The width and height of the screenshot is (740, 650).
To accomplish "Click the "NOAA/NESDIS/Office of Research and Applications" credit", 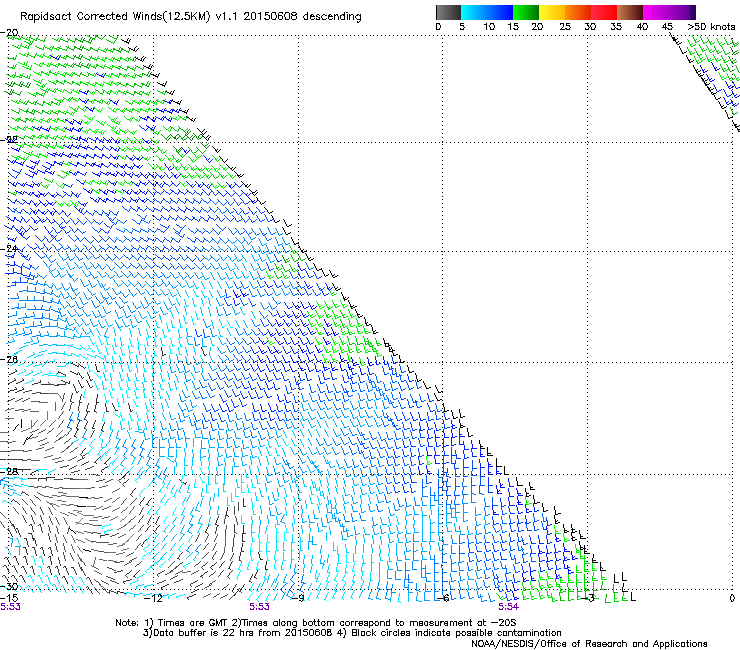I will 589,643.
